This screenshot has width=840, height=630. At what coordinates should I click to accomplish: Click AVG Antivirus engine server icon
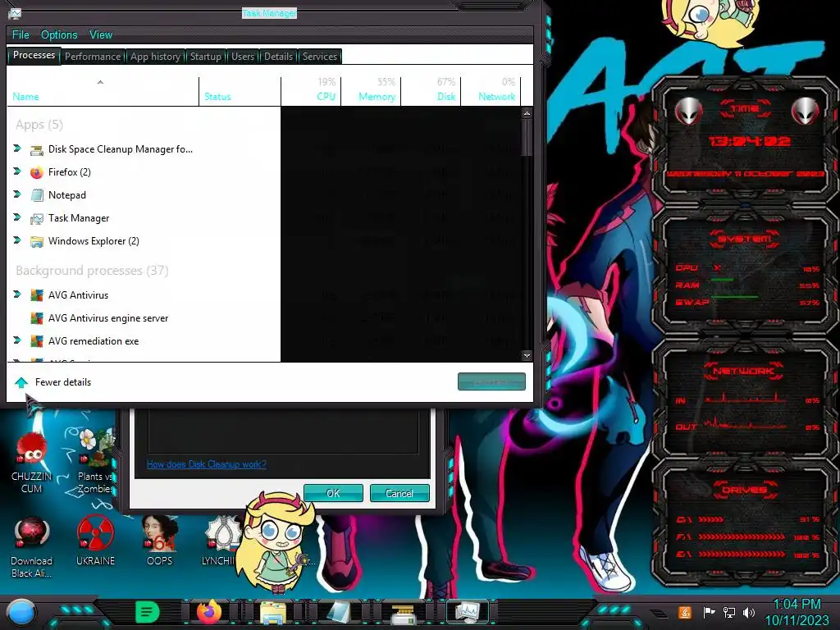(36, 318)
